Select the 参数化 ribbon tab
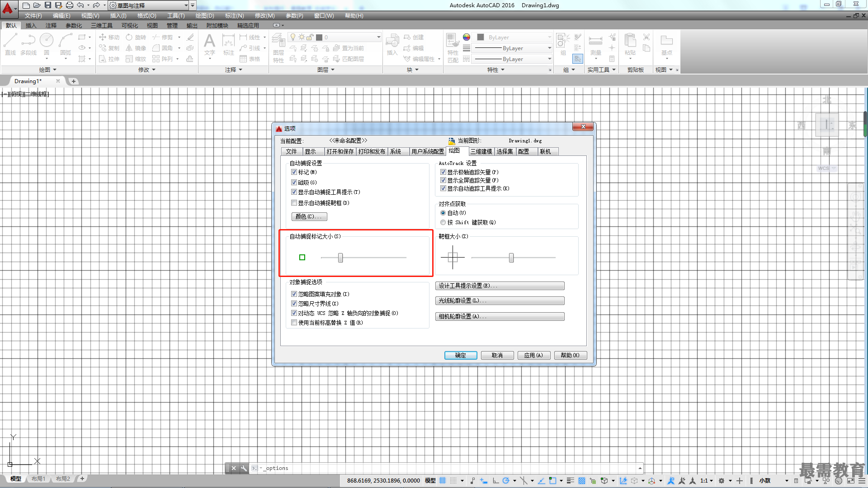The height and width of the screenshot is (488, 868). [x=74, y=25]
